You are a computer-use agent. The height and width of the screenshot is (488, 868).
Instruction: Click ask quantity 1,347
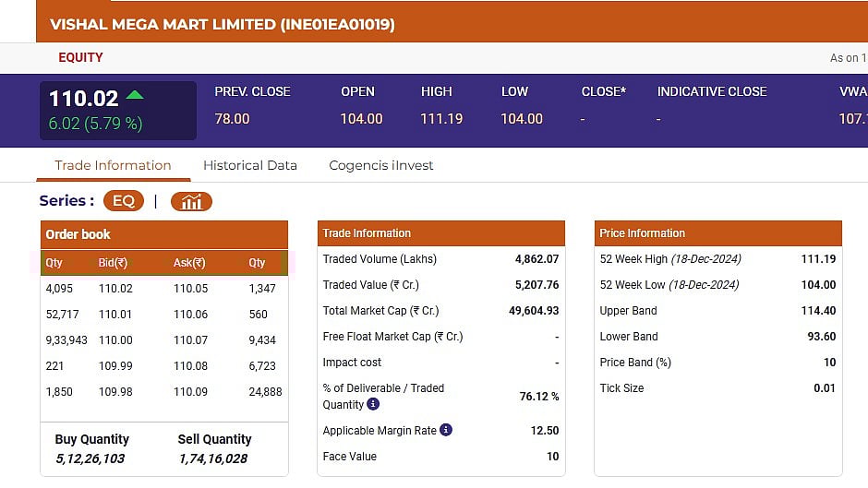[x=262, y=288]
